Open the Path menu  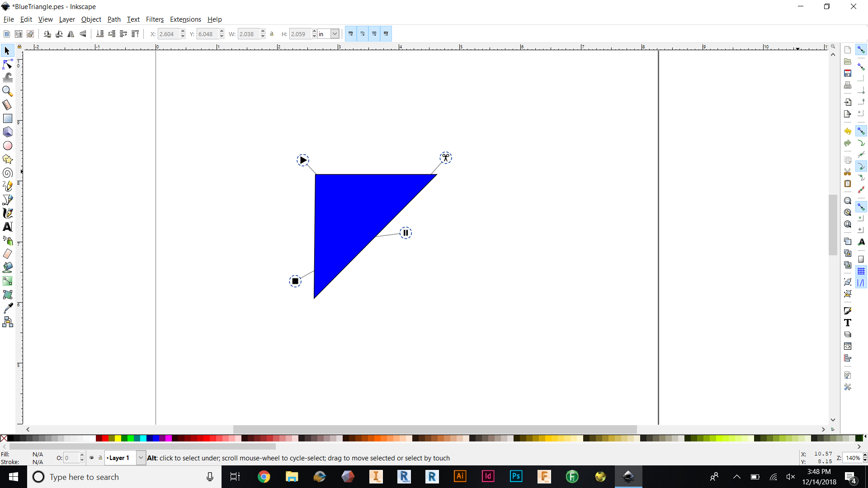tap(114, 19)
